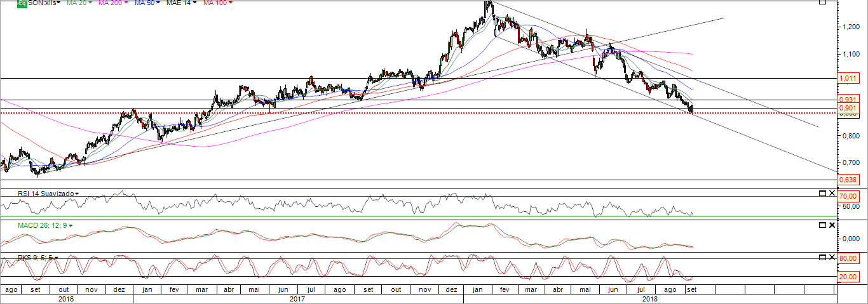Maximize the RSI 14 panel
The height and width of the screenshot is (304, 868).
pyautogui.click(x=822, y=193)
